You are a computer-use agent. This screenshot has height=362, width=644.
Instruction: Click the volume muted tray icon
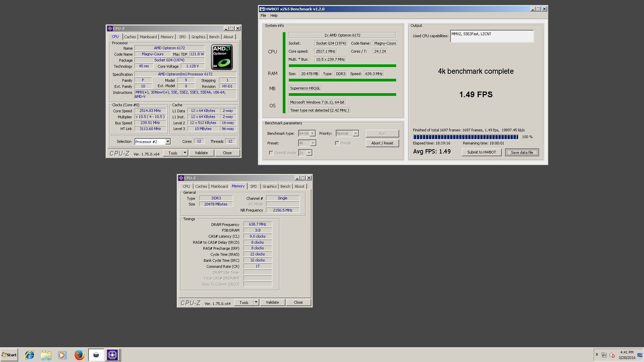(x=612, y=355)
